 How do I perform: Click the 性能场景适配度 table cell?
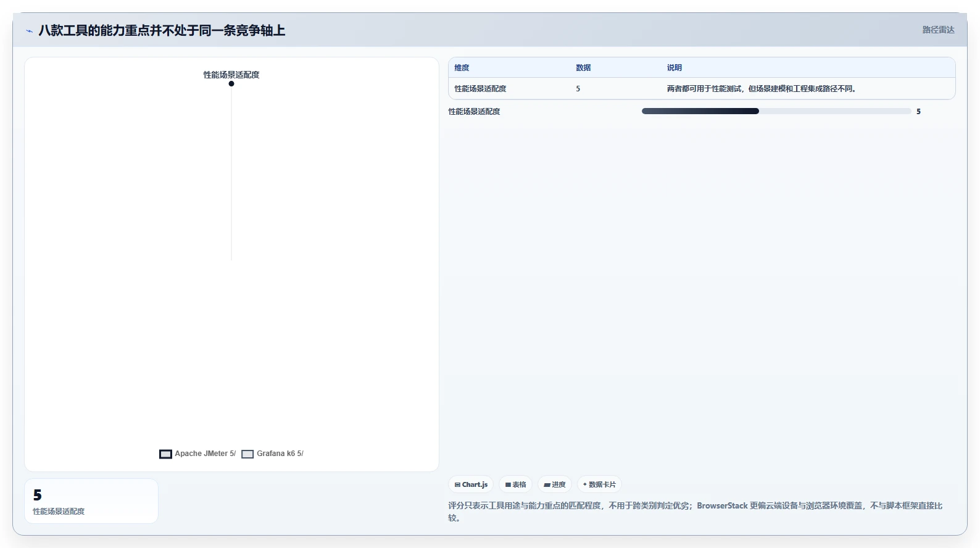point(481,89)
